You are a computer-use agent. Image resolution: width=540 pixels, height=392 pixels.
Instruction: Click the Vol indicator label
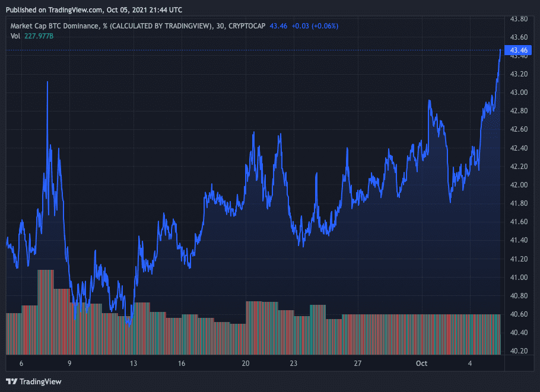click(15, 36)
